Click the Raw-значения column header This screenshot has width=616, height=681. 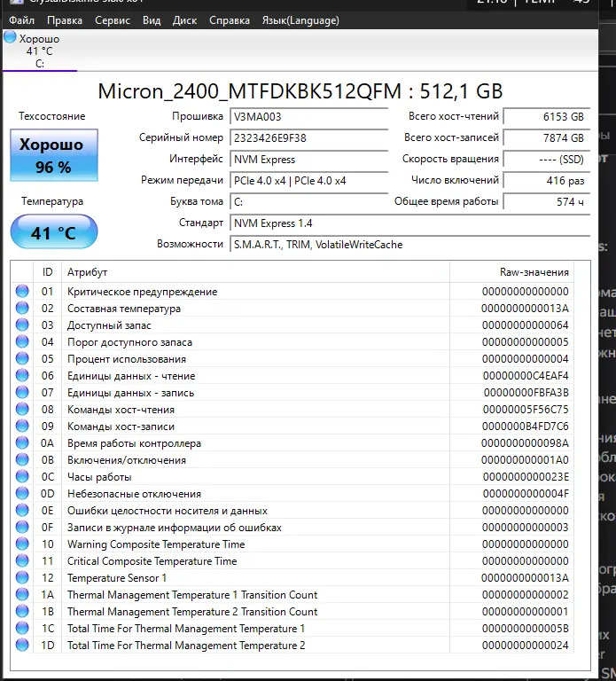pyautogui.click(x=534, y=272)
